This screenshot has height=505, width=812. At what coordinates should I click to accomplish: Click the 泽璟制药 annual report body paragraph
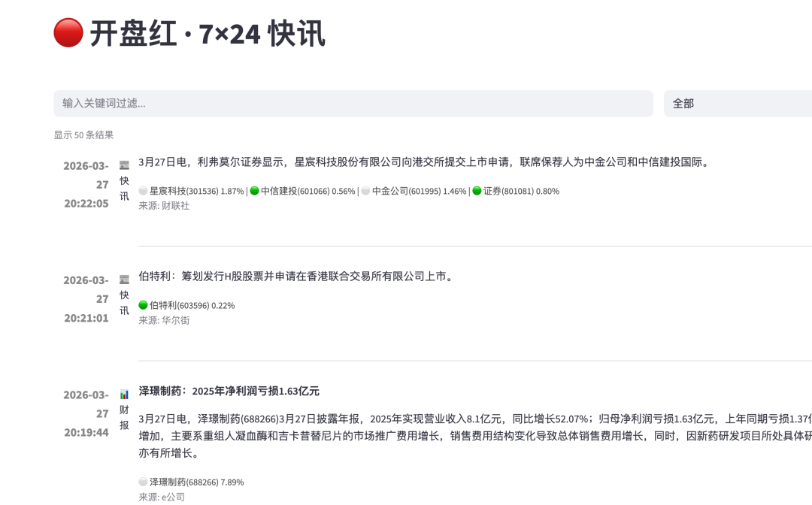[475, 436]
